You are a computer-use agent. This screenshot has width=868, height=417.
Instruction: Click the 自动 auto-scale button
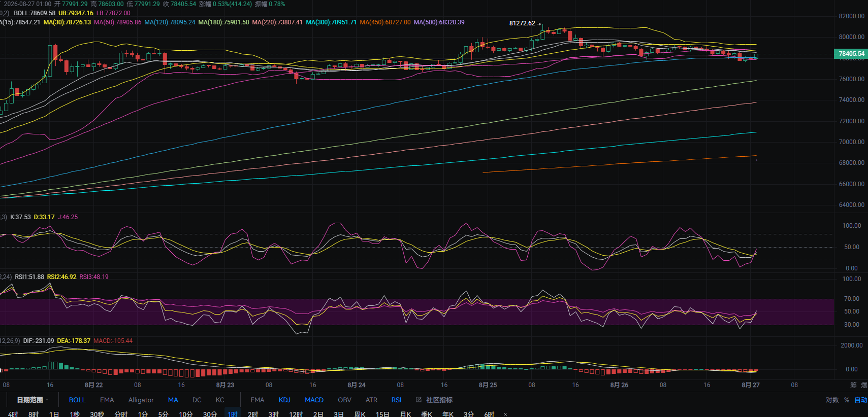[x=861, y=400]
